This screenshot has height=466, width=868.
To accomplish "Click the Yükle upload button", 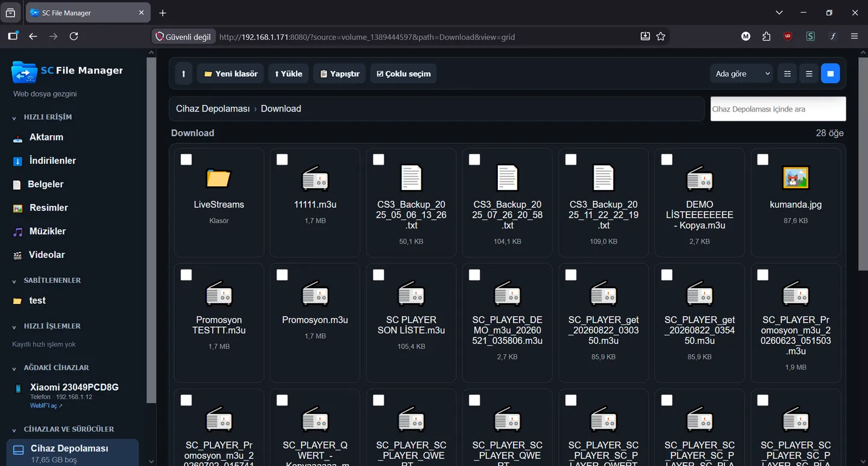I will tap(288, 74).
